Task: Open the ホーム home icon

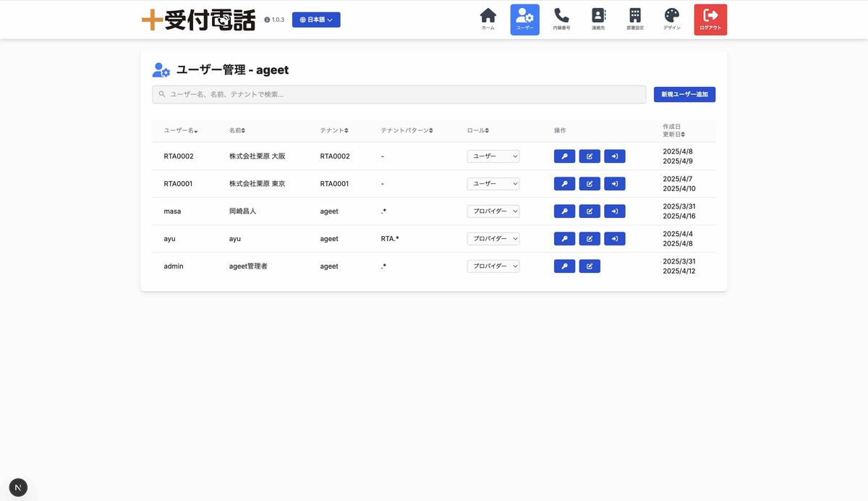Action: click(x=488, y=20)
